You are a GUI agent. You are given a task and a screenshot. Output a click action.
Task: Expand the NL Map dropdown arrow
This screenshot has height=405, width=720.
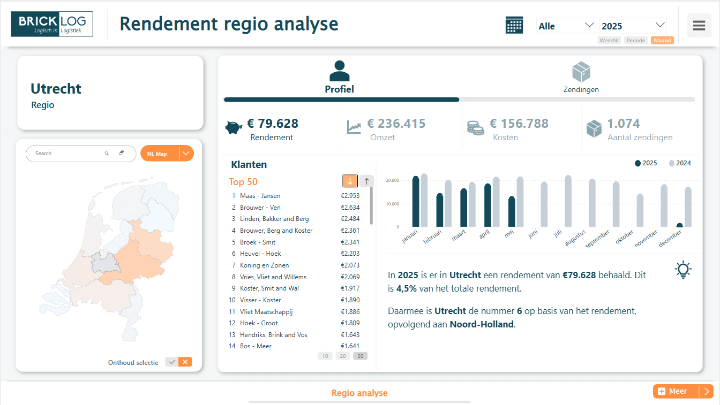coord(186,153)
